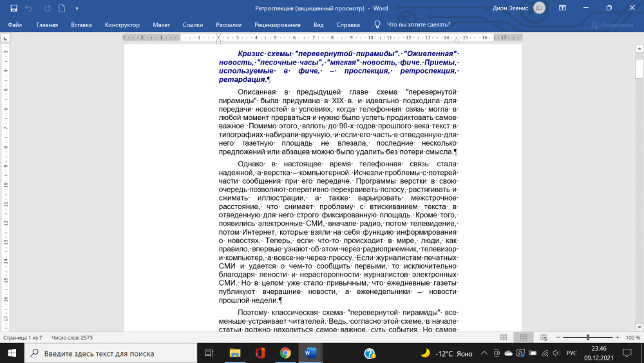Open zoom dialog via 100 % label
Screen dimensions: 644x363
click(632, 337)
